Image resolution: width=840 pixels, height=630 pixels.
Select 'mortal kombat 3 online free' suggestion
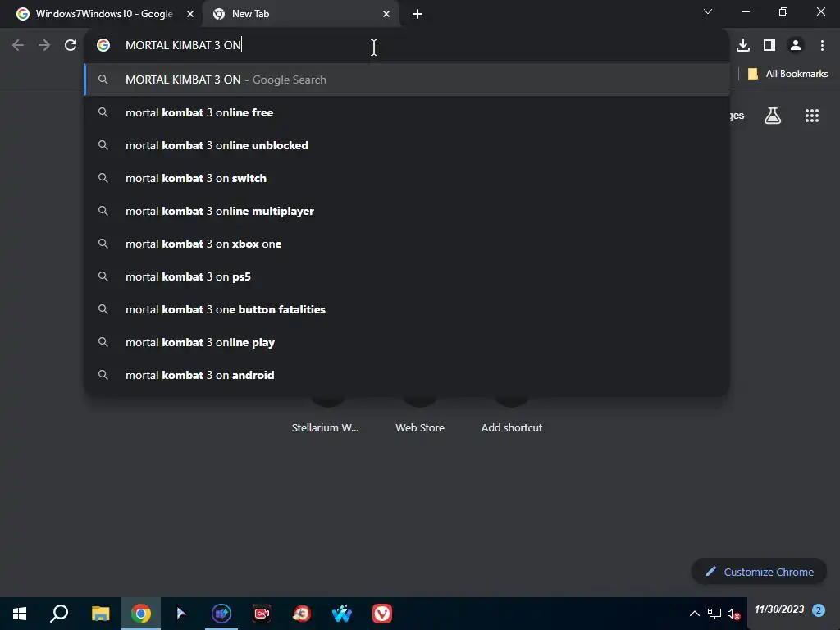(x=407, y=112)
